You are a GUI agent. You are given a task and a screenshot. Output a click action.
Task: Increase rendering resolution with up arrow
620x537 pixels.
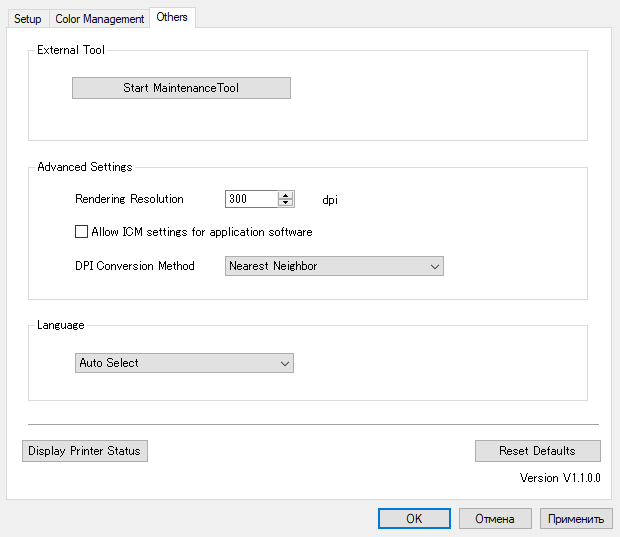click(x=286, y=195)
